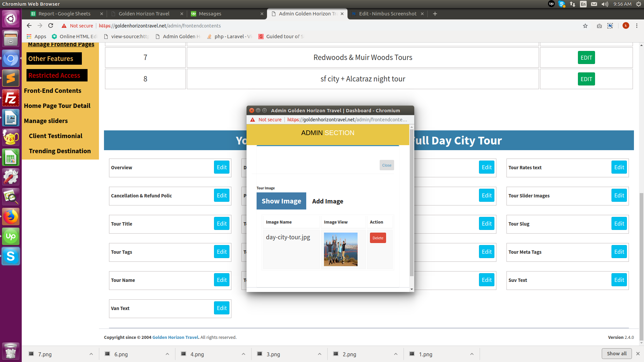Select the Add Image tab
This screenshot has width=644, height=362.
(327, 201)
